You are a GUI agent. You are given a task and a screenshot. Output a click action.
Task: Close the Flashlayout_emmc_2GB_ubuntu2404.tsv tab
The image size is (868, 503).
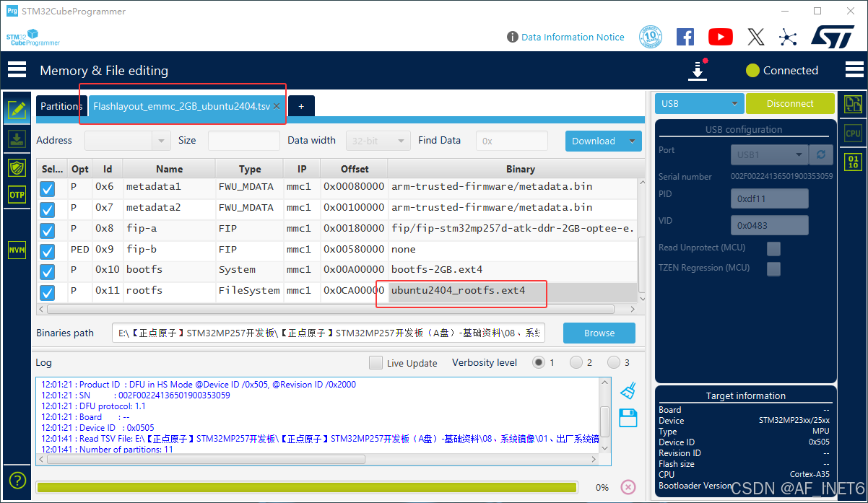coord(277,106)
